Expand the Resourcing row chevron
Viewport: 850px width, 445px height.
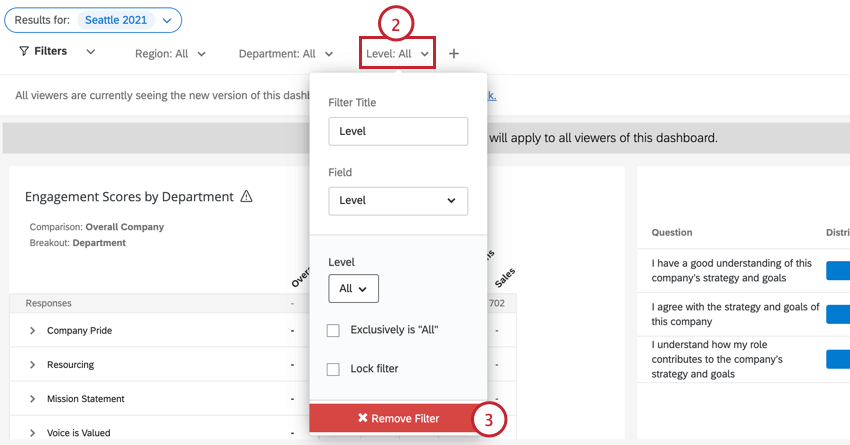(33, 365)
